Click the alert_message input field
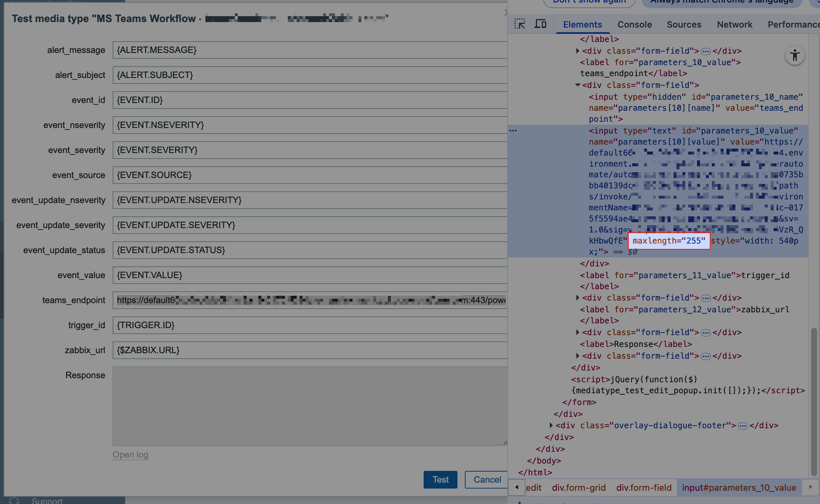Image resolution: width=820 pixels, height=504 pixels. [310, 50]
